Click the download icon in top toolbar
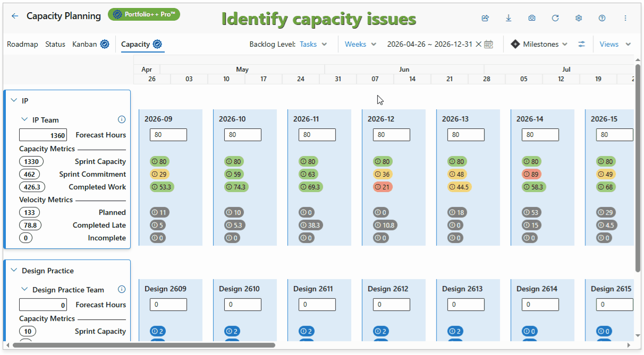Image resolution: width=644 pixels, height=355 pixels. click(509, 18)
